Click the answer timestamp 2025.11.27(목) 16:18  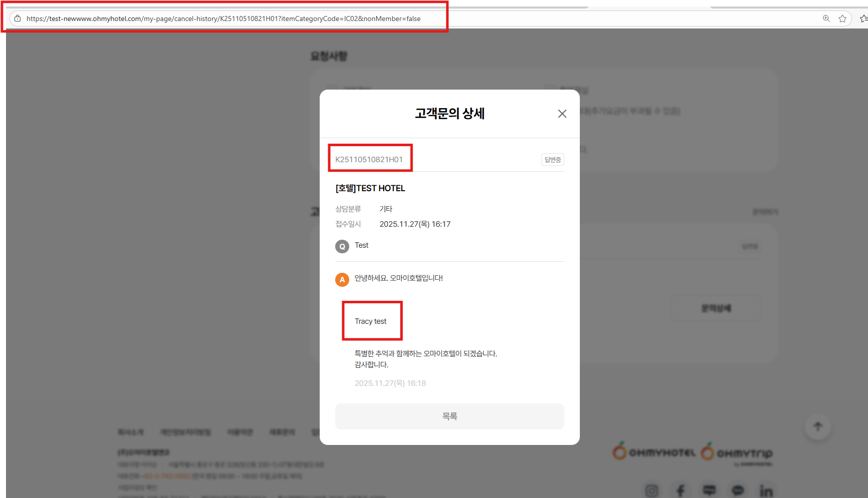390,383
